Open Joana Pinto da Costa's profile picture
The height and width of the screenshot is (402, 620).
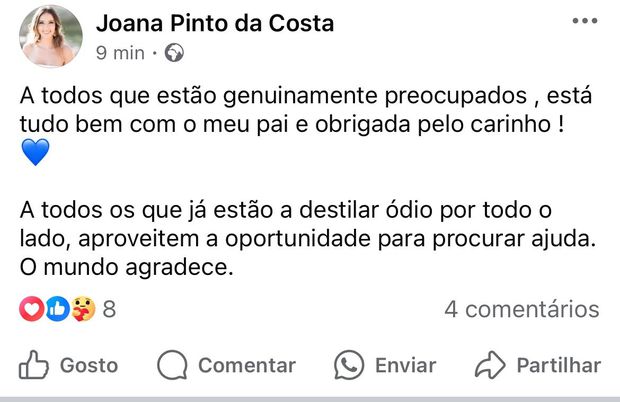pos(51,37)
